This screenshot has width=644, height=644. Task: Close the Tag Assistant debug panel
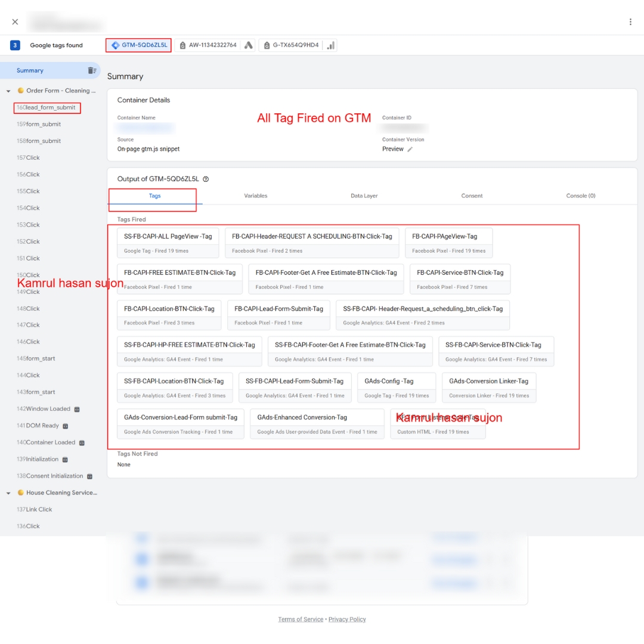(15, 22)
